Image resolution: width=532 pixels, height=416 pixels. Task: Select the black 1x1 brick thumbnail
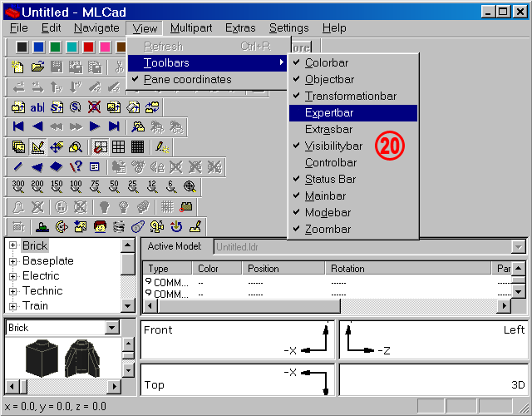(x=42, y=359)
